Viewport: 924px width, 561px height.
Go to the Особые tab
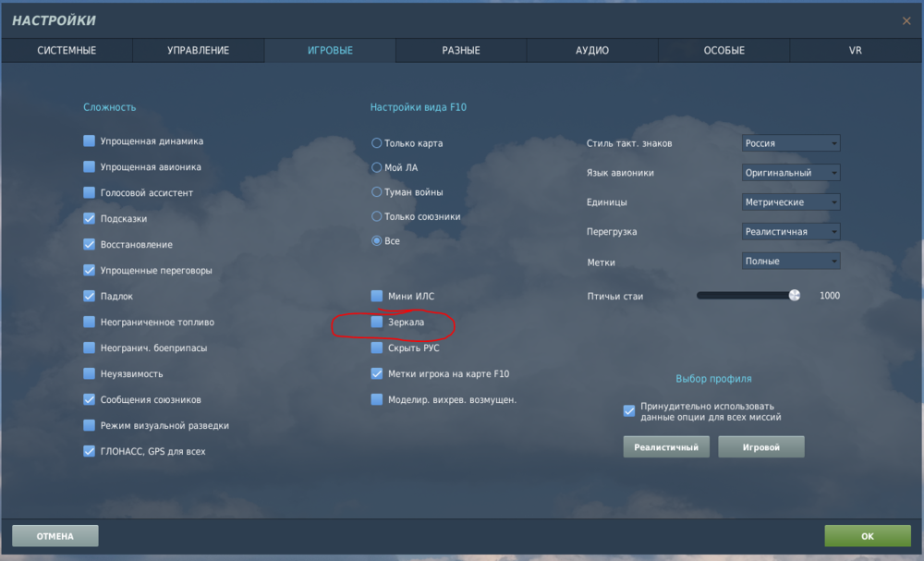click(723, 51)
